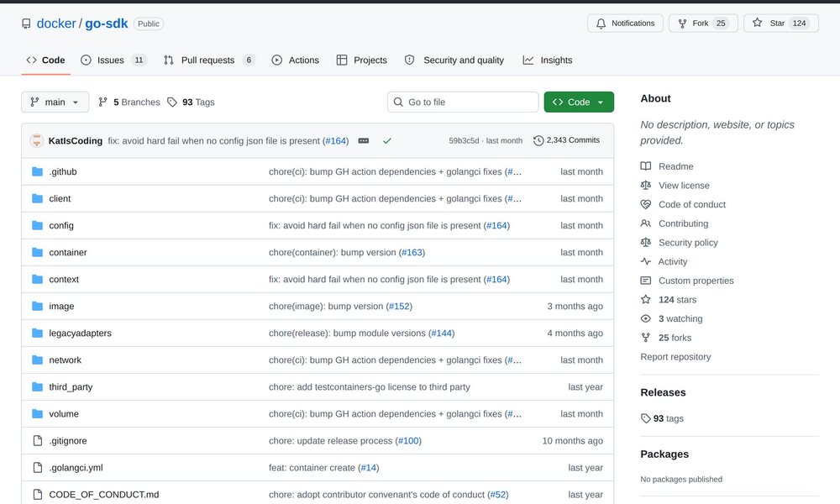Screen dimensions: 840x504
Task: View the 93 Tags link
Action: (x=191, y=102)
